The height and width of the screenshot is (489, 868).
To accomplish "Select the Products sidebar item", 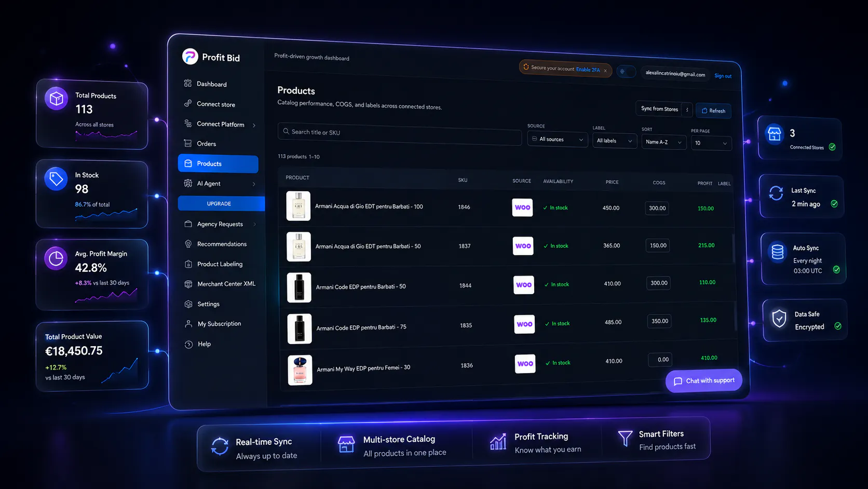I will (x=218, y=164).
